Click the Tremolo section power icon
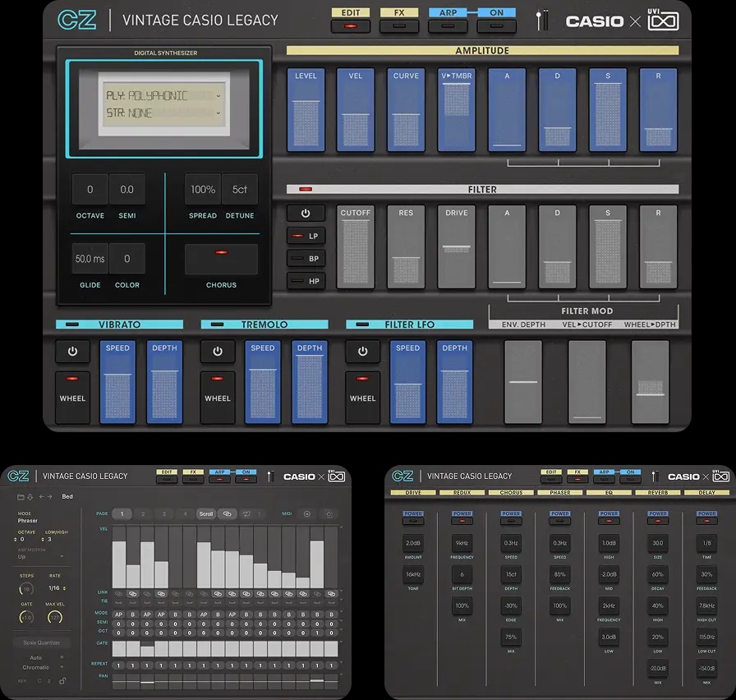This screenshot has width=736, height=700. [218, 352]
